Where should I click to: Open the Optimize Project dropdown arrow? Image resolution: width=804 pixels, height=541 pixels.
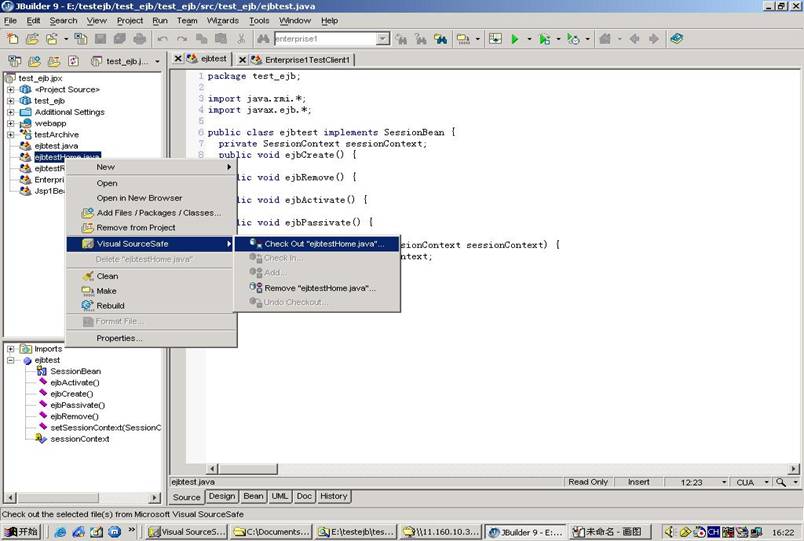pos(588,39)
